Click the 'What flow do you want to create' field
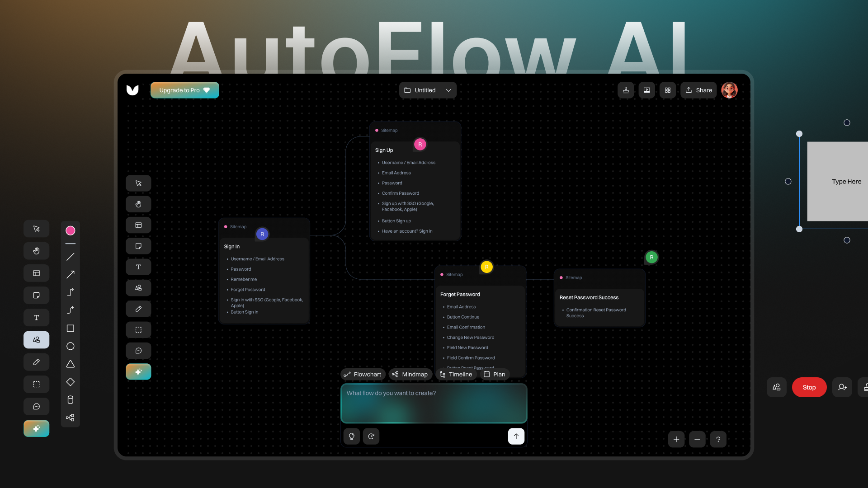 click(434, 404)
